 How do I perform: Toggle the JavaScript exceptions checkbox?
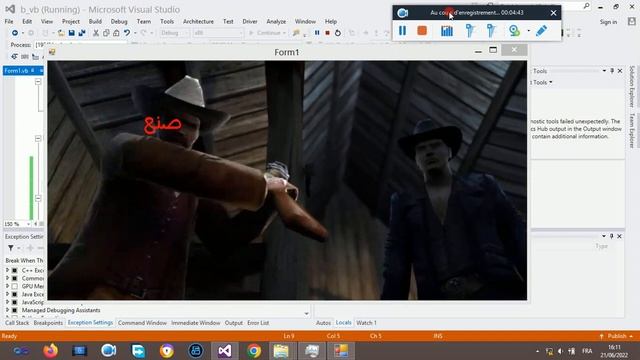[x=15, y=302]
